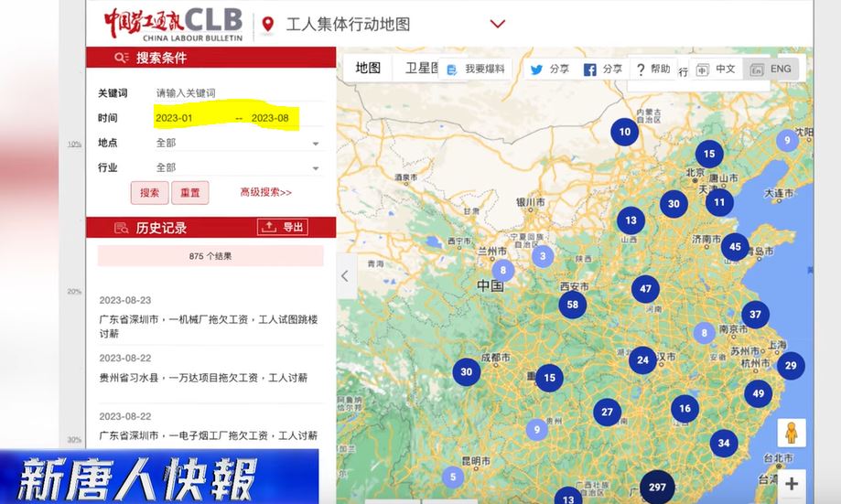This screenshot has height=504, width=841.
Task: Zoom in with the map plus button
Action: pos(791,484)
